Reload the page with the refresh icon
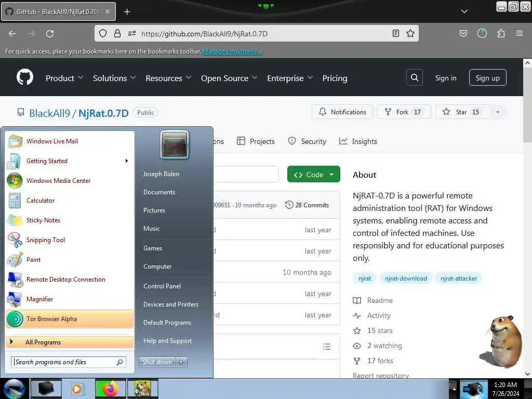532x399 pixels. point(50,34)
